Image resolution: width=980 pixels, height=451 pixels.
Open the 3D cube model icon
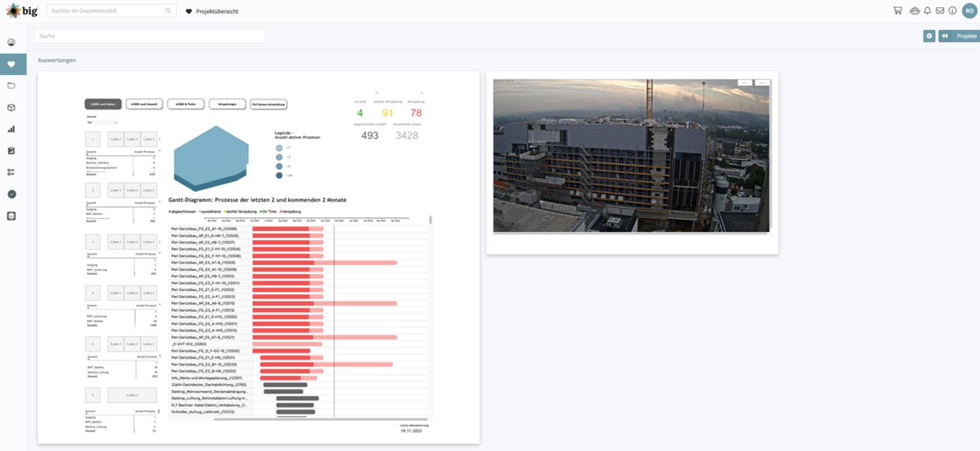tap(11, 107)
